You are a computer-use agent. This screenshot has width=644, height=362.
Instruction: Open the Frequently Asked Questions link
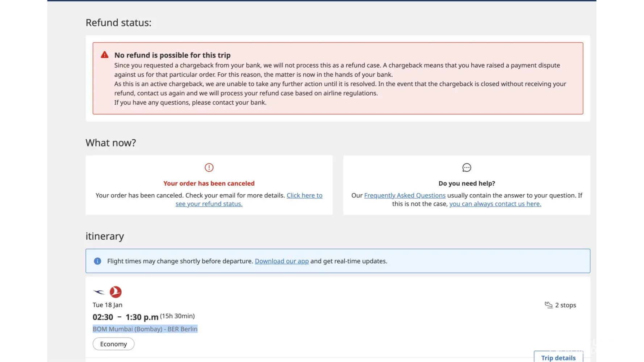click(405, 195)
